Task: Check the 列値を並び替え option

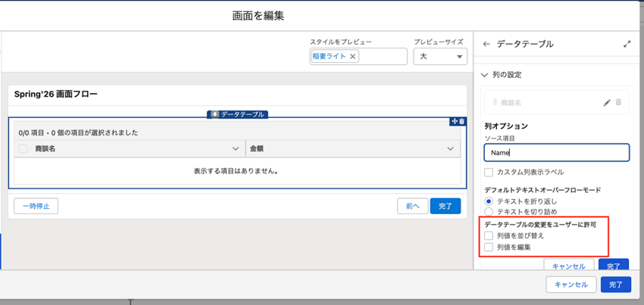Action: pos(489,236)
